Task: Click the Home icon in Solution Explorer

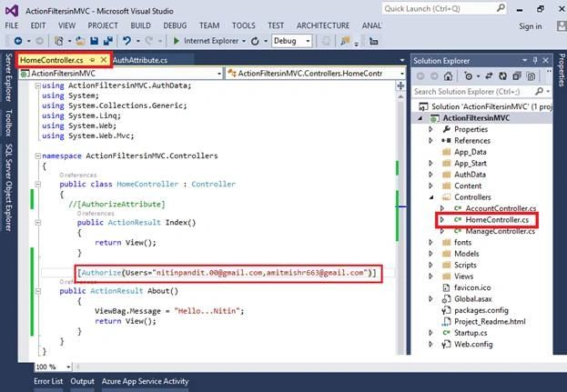Action: click(x=448, y=76)
